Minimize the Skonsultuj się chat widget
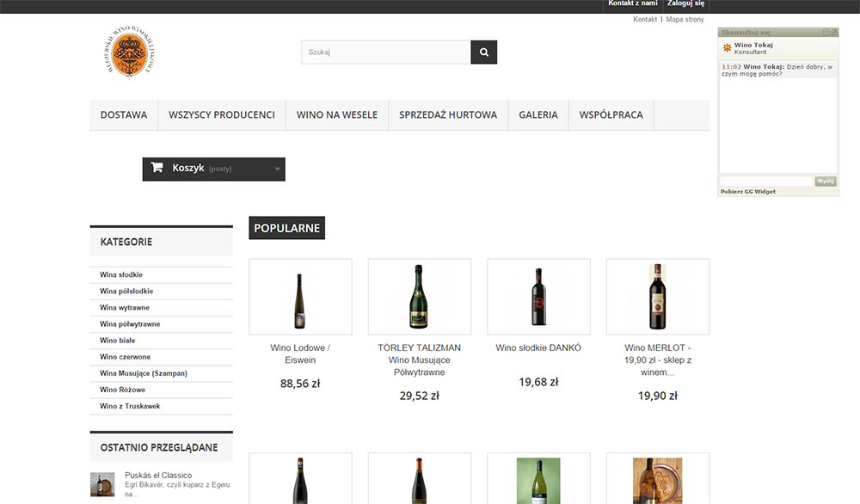Image resolution: width=860 pixels, height=504 pixels. 824,32
